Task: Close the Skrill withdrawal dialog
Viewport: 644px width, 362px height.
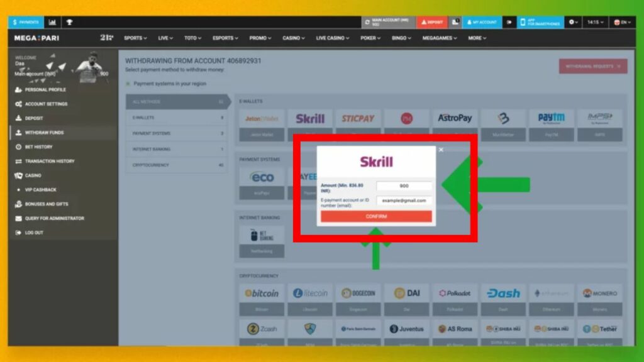Action: (441, 150)
